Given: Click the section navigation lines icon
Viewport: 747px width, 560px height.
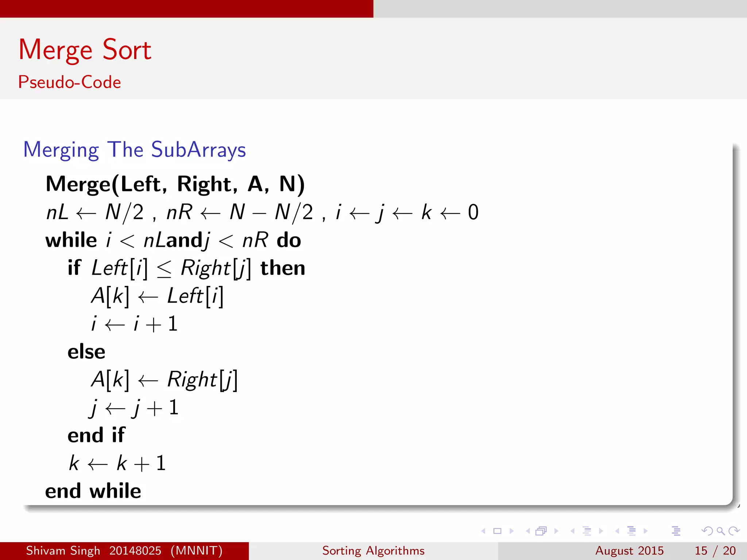Looking at the screenshot, I should click(x=631, y=531).
